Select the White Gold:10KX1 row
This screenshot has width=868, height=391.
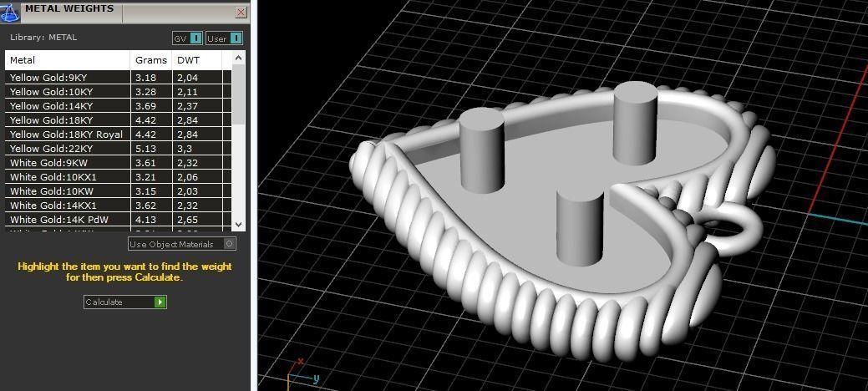coord(118,177)
